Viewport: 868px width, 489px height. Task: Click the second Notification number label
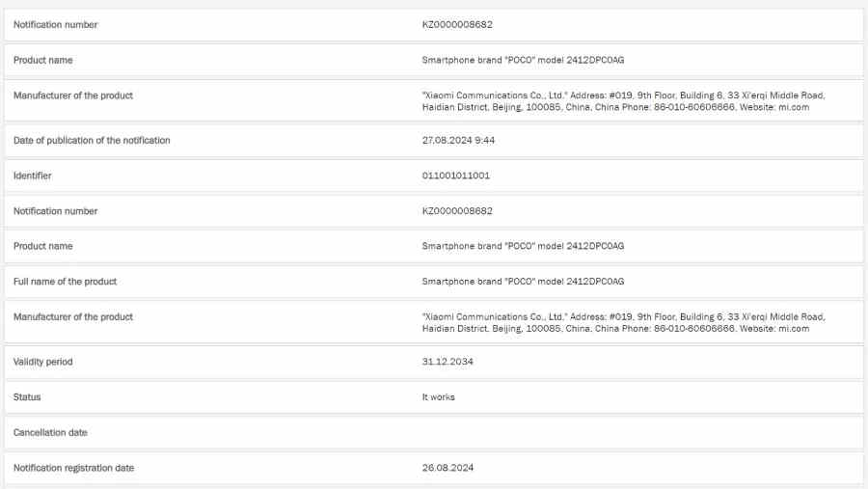pos(55,211)
